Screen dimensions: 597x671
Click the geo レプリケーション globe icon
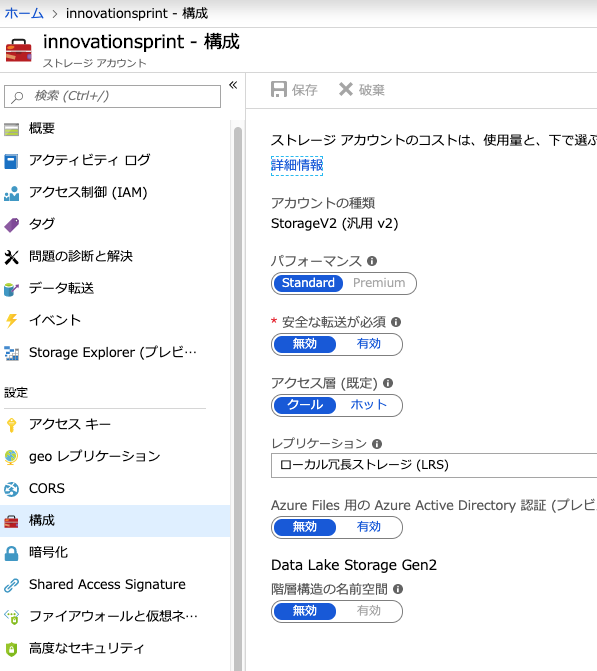12,457
